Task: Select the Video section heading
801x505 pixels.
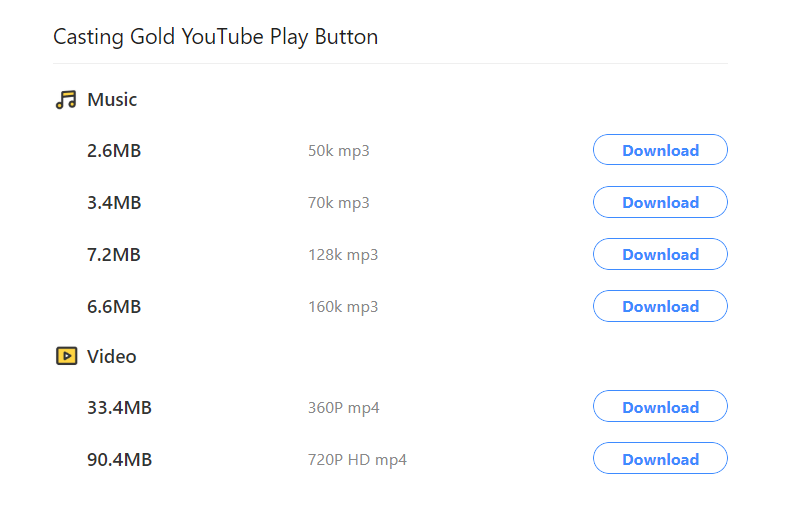Action: (111, 356)
